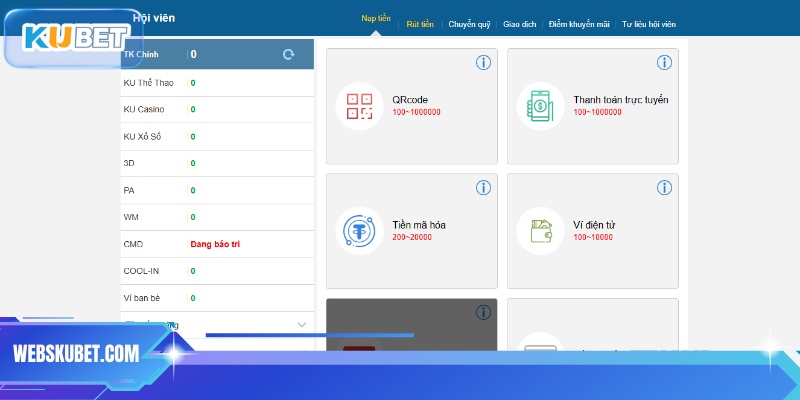
Task: Click the PA account row
Action: click(217, 190)
